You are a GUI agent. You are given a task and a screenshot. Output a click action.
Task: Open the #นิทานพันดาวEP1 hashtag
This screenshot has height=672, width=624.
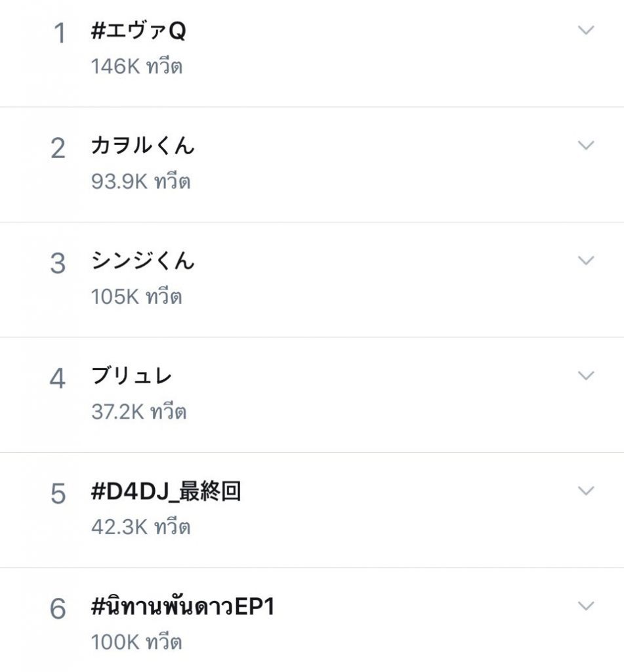point(182,606)
